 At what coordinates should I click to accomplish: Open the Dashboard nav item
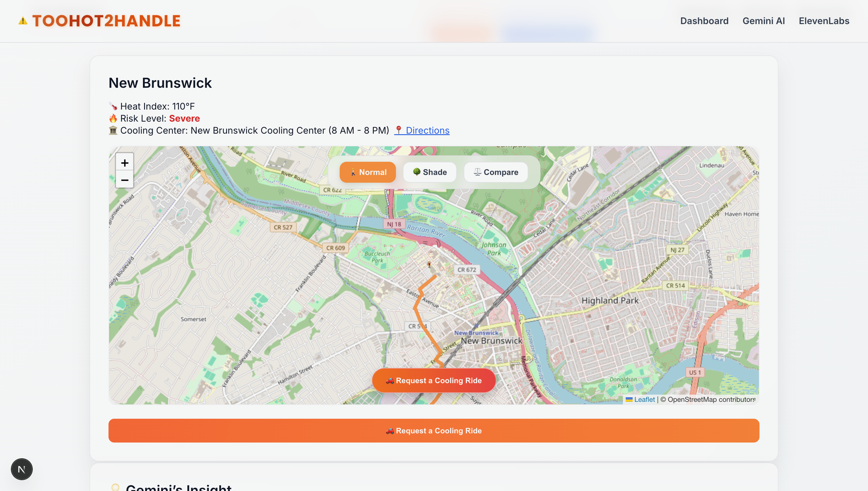[x=704, y=21]
